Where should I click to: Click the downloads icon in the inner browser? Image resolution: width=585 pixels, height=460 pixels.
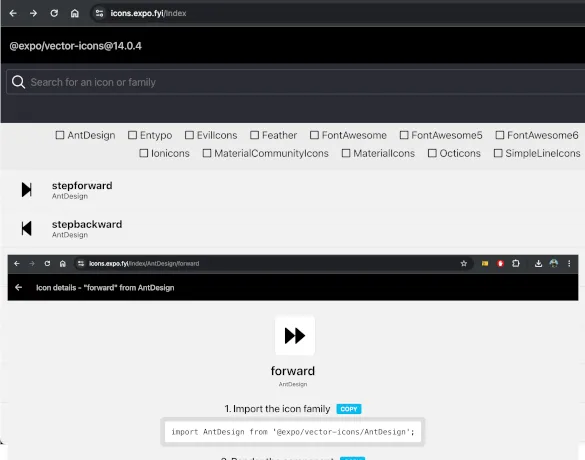click(x=538, y=264)
